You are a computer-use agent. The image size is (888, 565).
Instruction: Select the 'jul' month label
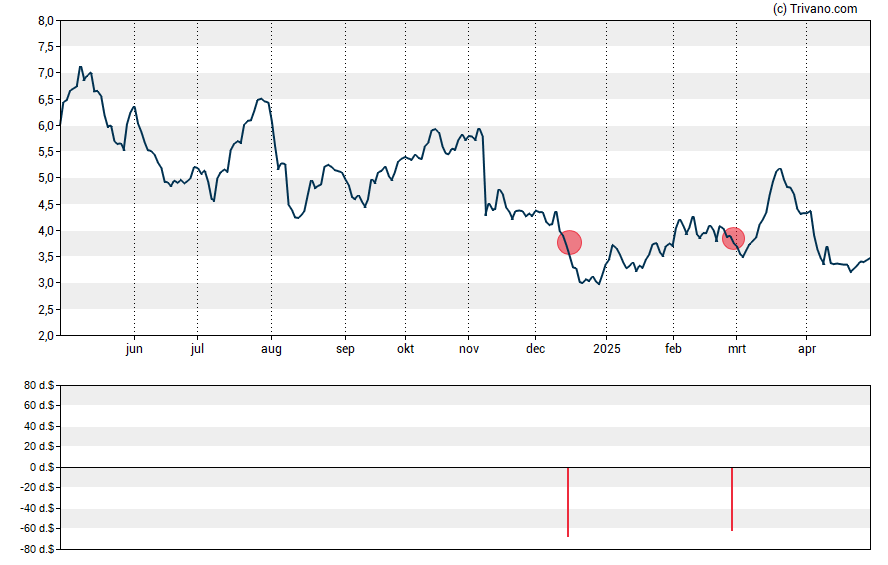point(197,349)
